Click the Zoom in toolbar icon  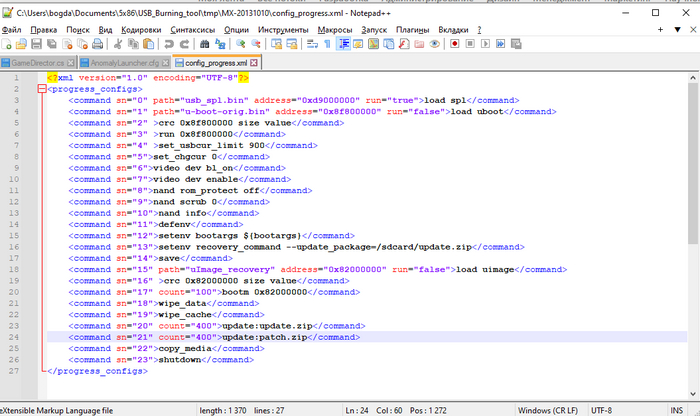[x=241, y=45]
